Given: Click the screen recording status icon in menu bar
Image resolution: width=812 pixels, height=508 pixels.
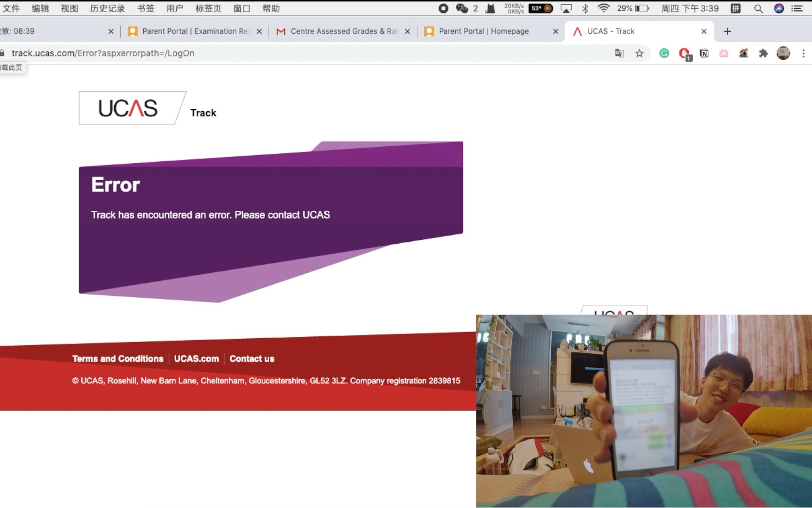Looking at the screenshot, I should [443, 8].
